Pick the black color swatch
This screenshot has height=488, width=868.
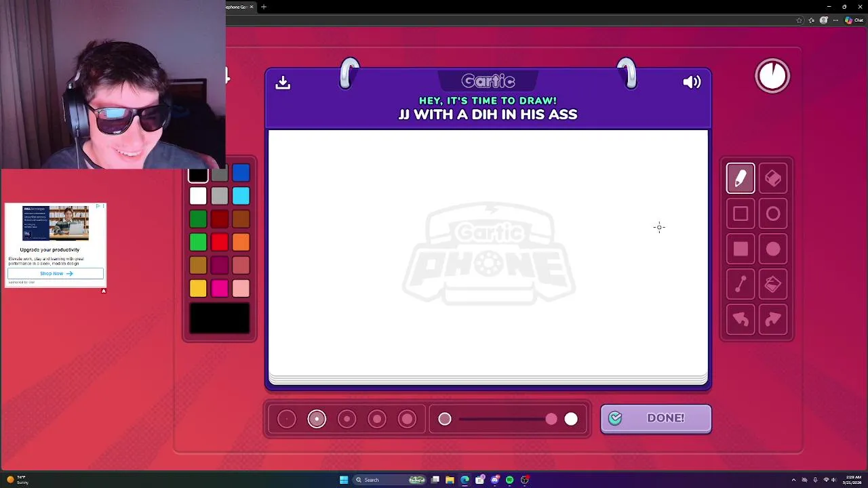[198, 175]
